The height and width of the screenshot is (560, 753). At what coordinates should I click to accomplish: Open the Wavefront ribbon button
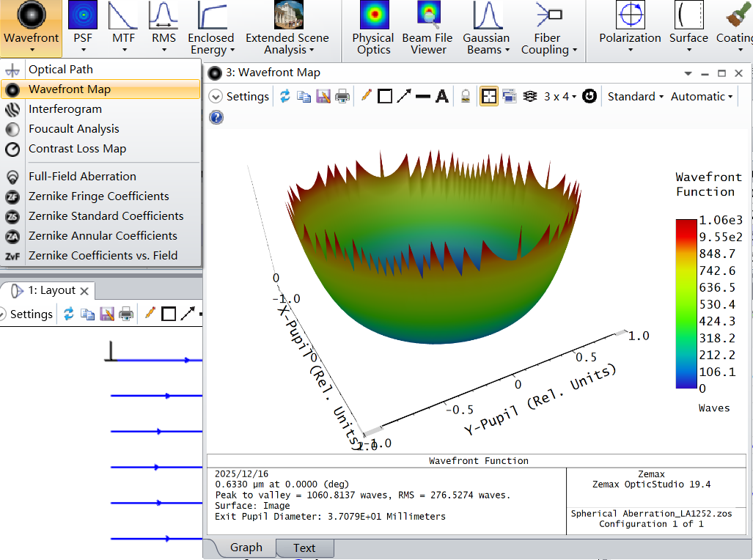[x=32, y=28]
